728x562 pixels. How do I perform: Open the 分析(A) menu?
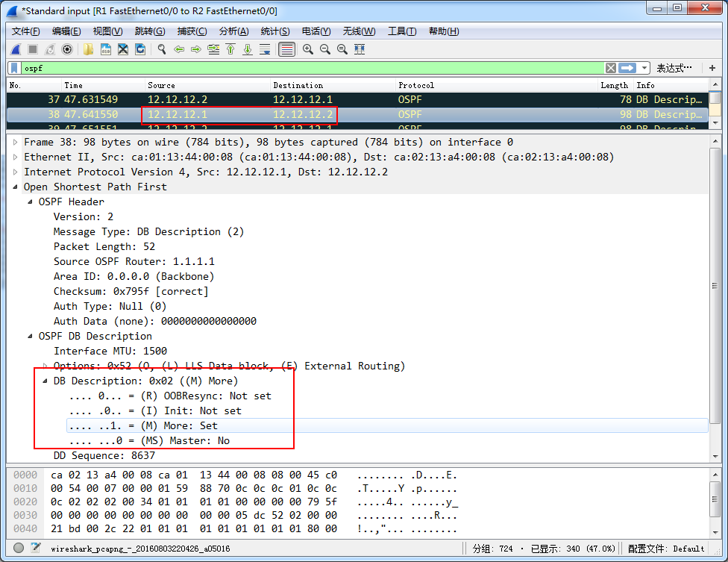[234, 31]
